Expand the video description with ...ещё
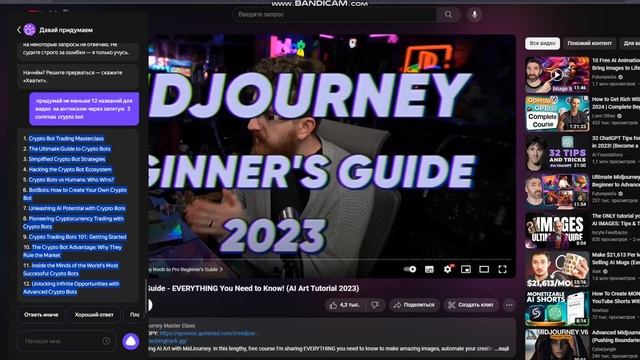Viewport: 640px width, 360px height. click(x=502, y=349)
